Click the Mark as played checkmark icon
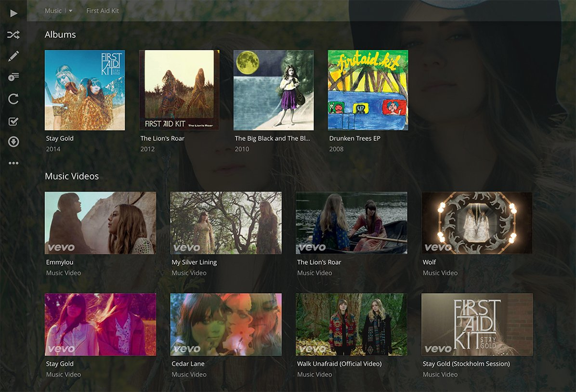The height and width of the screenshot is (392, 576). (x=14, y=121)
